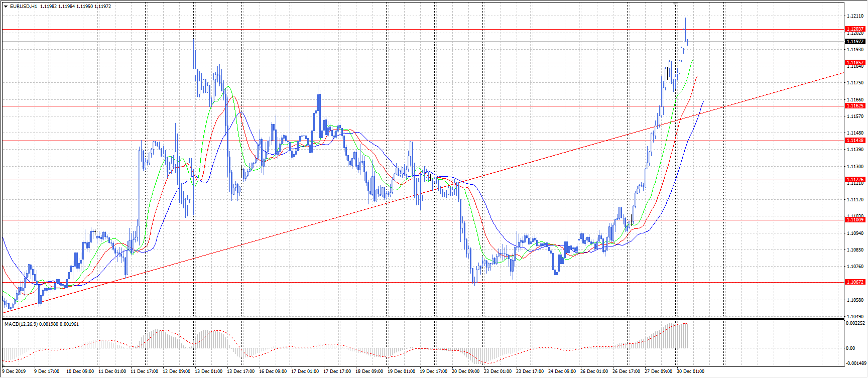The image size is (868, 378).
Task: Select the black current price label 1.11972
Action: [855, 42]
